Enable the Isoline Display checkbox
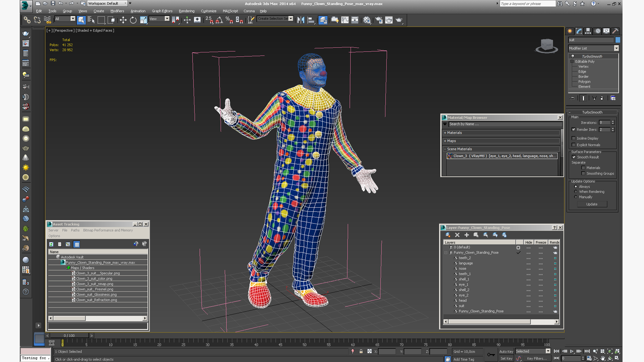The height and width of the screenshot is (362, 644). 574,138
